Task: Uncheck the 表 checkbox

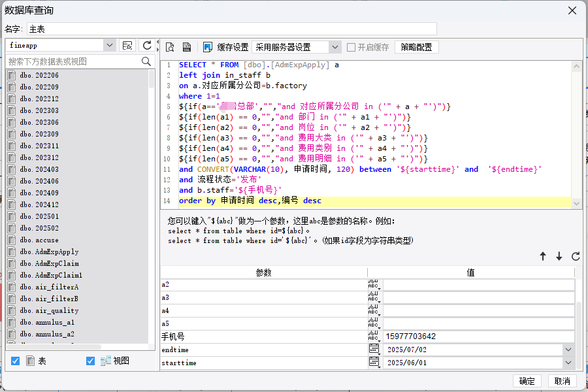Action: point(16,361)
